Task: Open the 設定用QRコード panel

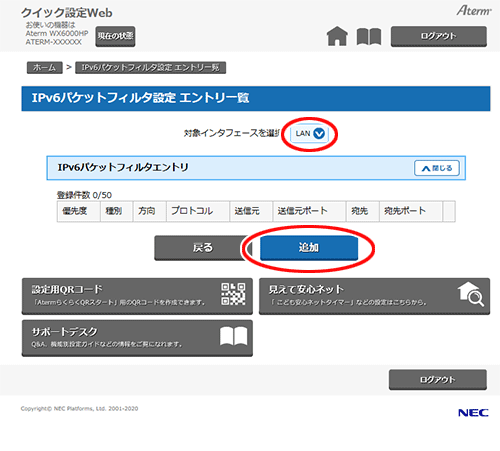Action: (137, 296)
